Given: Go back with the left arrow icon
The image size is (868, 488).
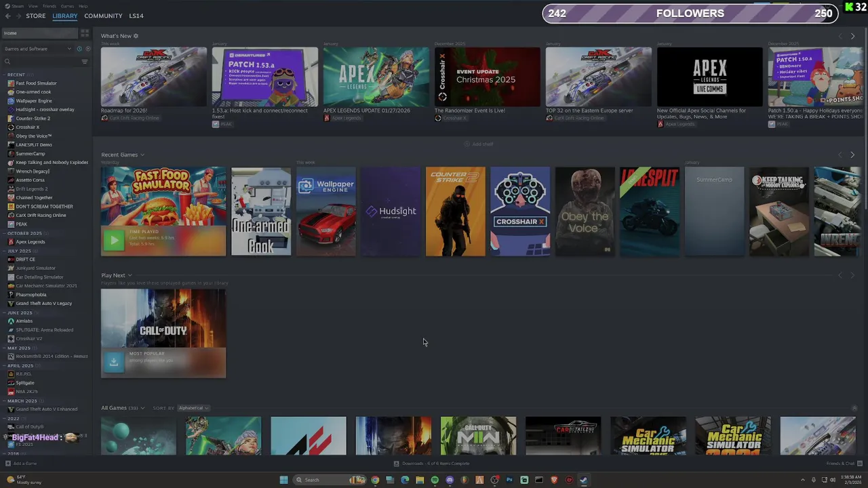Looking at the screenshot, I should [9, 16].
